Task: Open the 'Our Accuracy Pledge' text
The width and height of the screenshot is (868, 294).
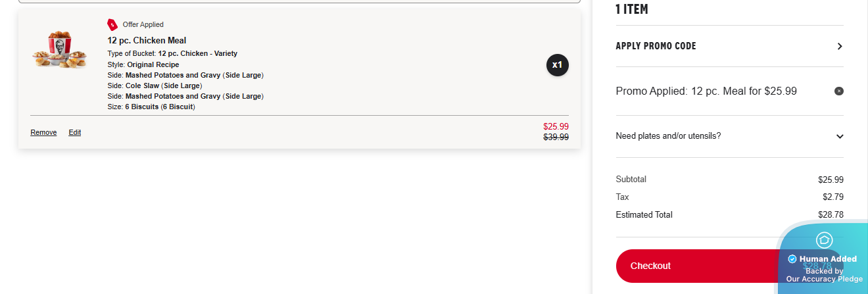Action: [x=824, y=279]
